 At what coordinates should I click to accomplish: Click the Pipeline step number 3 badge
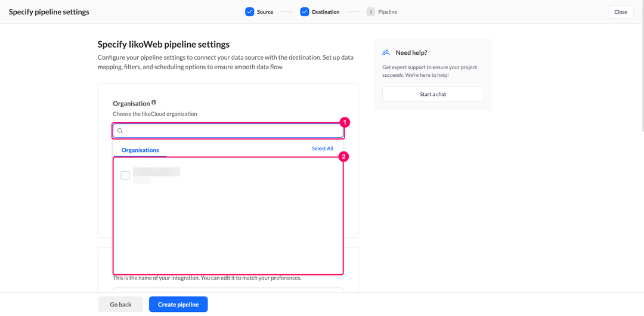[x=371, y=12]
